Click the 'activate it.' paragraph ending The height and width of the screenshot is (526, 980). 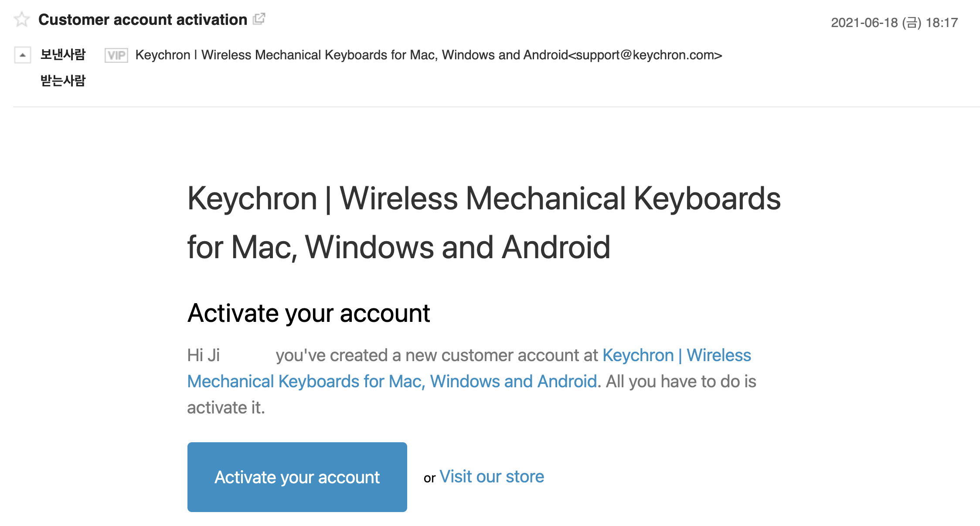point(226,408)
